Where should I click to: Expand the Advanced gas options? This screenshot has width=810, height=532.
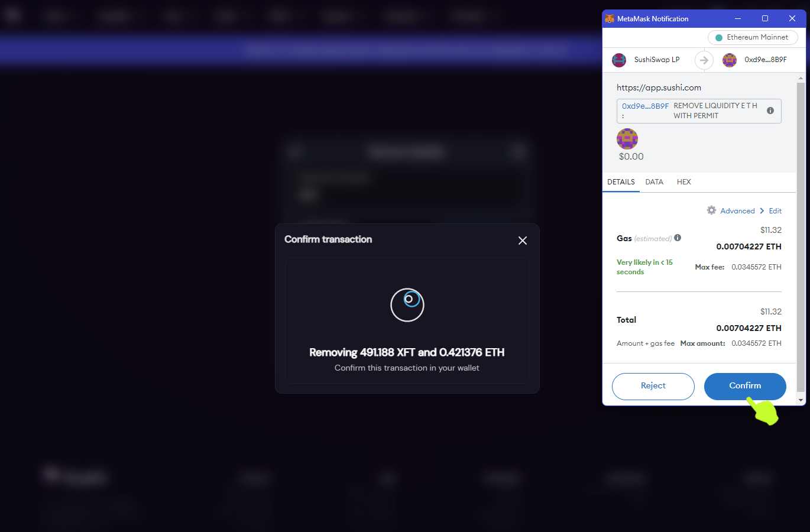point(737,211)
